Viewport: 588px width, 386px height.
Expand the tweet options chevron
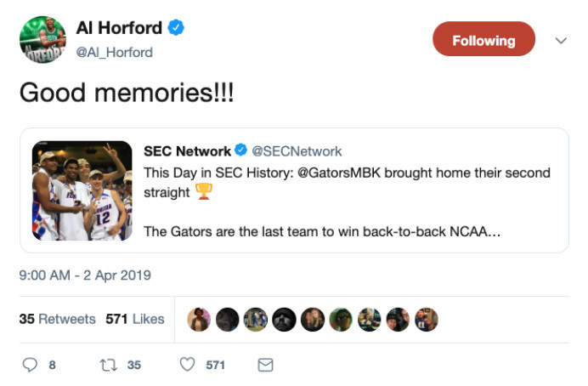[560, 40]
